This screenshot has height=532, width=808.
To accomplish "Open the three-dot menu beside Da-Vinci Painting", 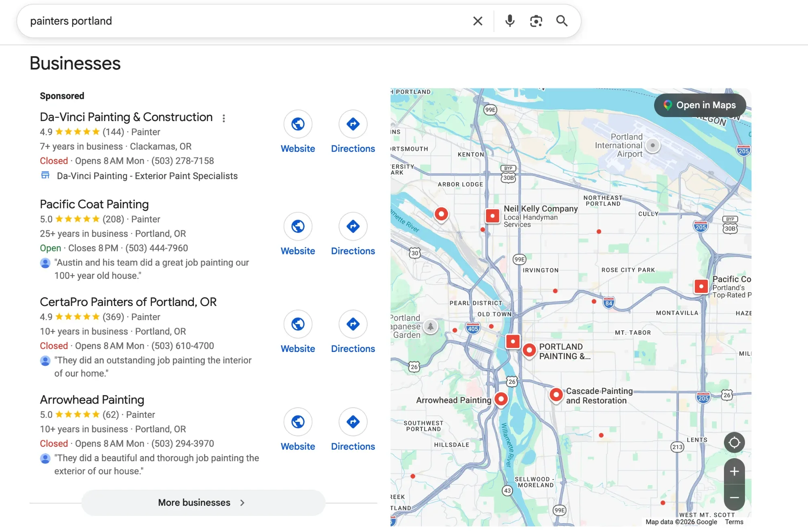I will (224, 118).
